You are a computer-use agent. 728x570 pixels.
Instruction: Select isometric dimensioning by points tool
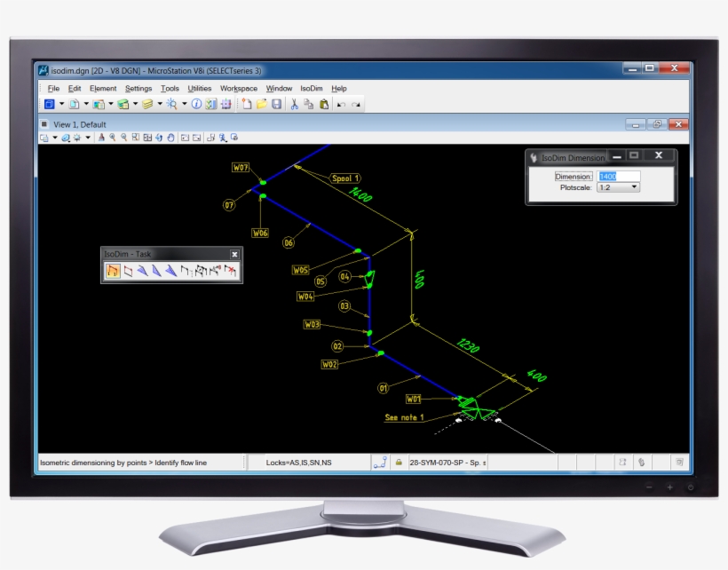[x=113, y=271]
